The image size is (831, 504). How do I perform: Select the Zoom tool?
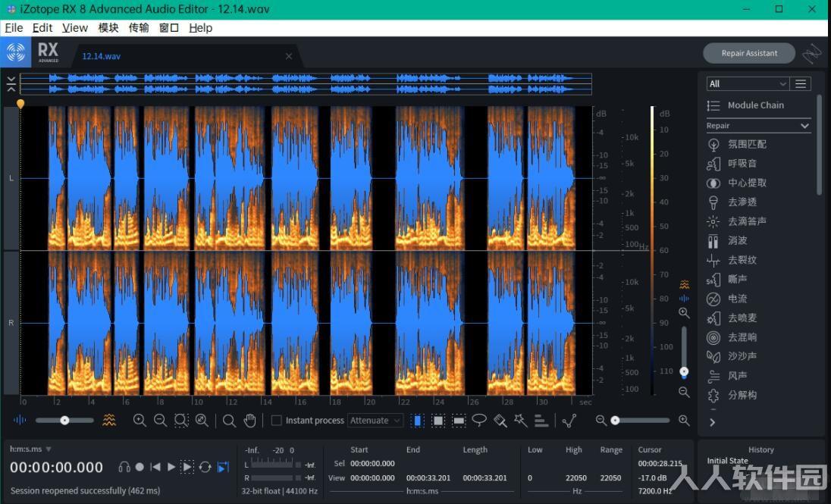(x=229, y=421)
